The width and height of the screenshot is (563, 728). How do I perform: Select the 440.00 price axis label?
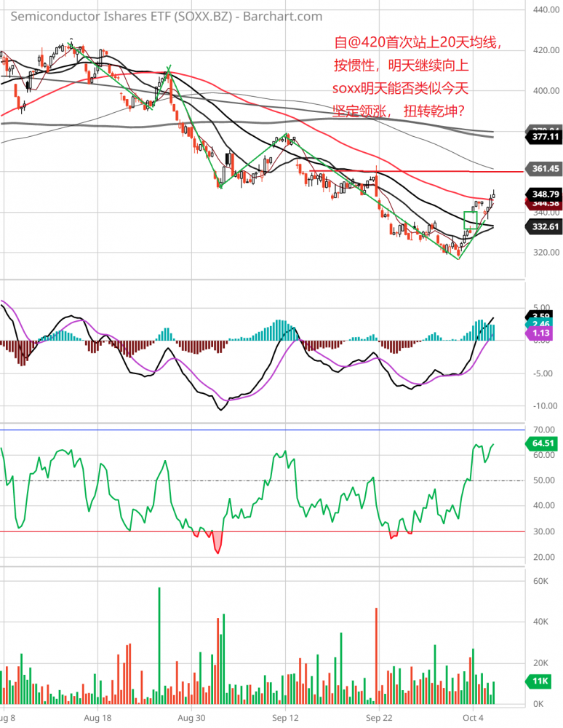point(544,10)
